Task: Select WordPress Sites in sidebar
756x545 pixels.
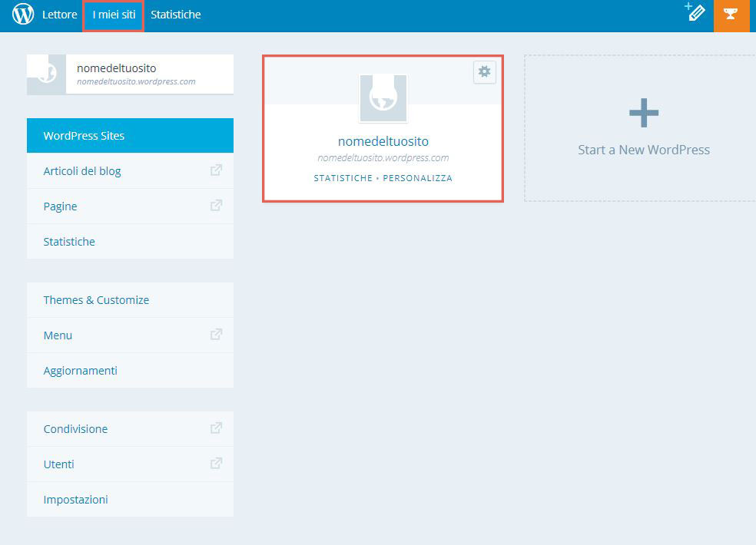Action: [x=130, y=135]
